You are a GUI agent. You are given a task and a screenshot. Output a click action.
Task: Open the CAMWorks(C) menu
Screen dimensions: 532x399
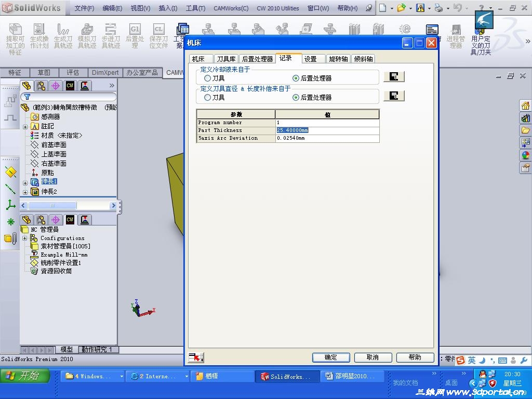(x=231, y=8)
